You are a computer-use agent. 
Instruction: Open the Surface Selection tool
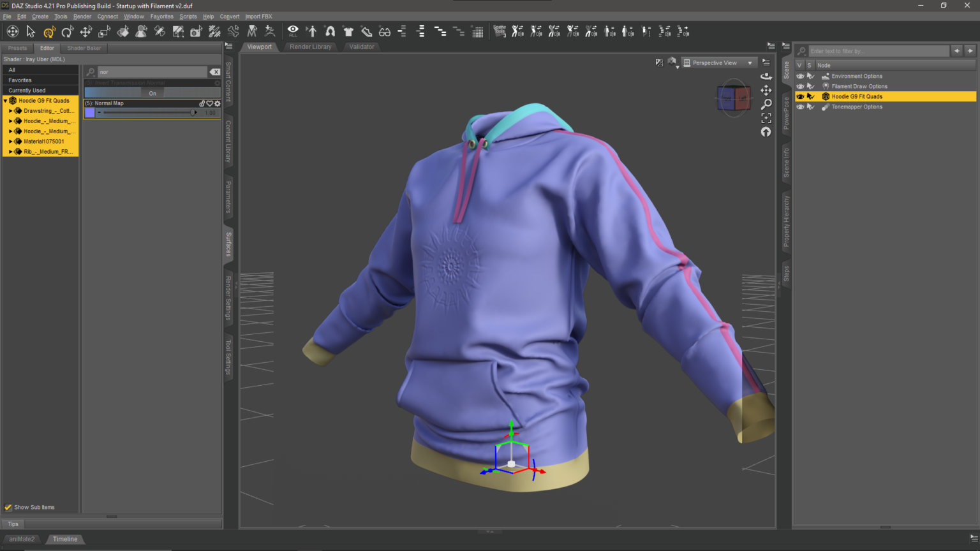pos(121,31)
